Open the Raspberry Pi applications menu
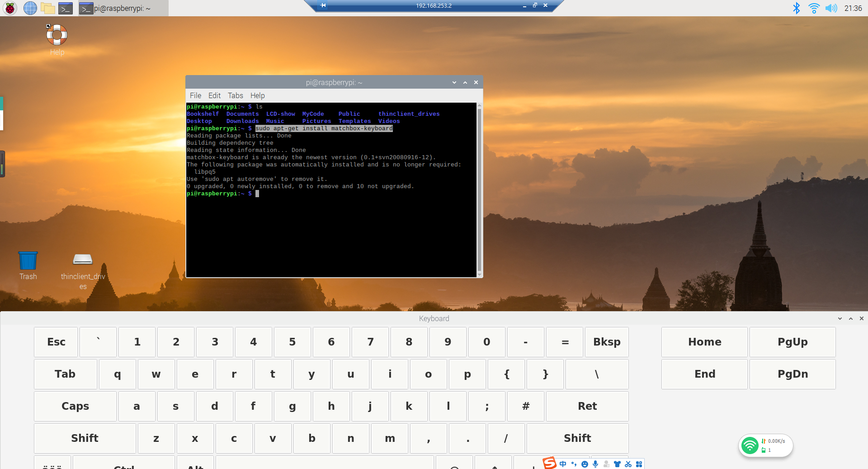Viewport: 868px width, 469px height. 9,8
